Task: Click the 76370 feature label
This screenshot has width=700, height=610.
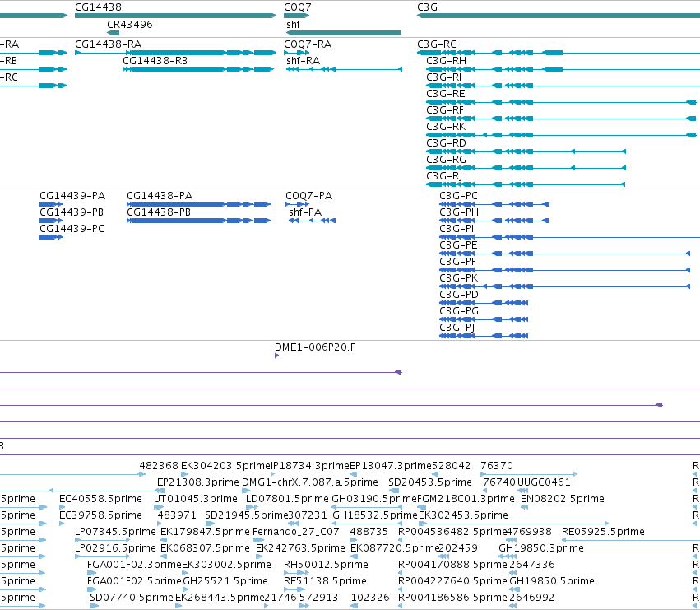Action: pos(497,466)
